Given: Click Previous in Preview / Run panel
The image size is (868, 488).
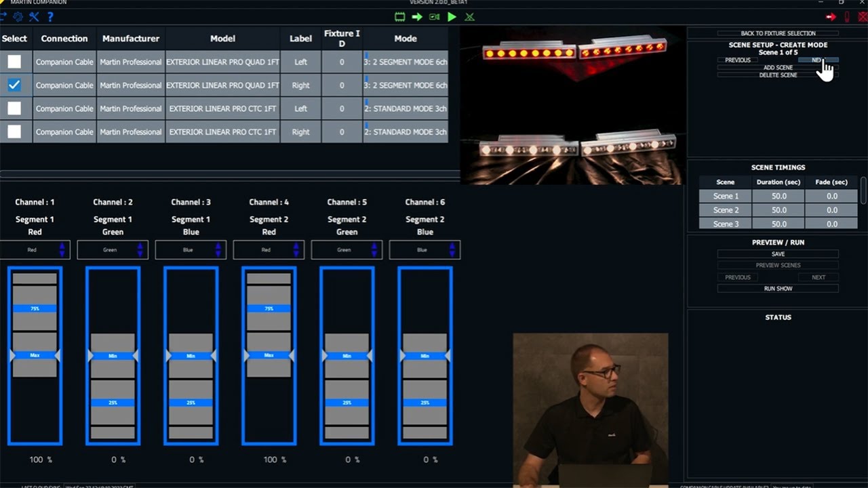Looking at the screenshot, I should pyautogui.click(x=737, y=277).
